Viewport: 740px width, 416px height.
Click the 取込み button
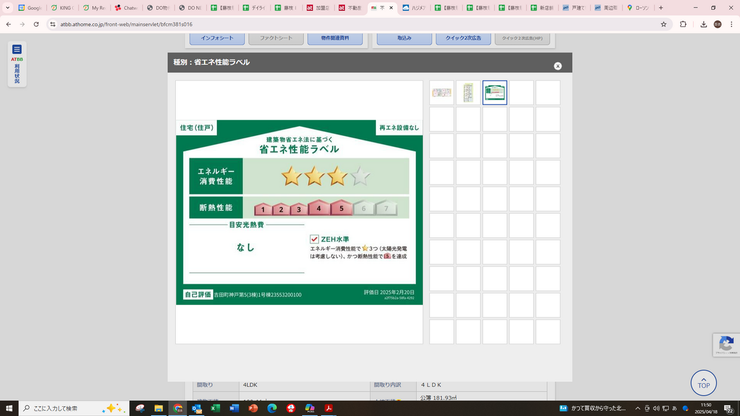tap(403, 38)
